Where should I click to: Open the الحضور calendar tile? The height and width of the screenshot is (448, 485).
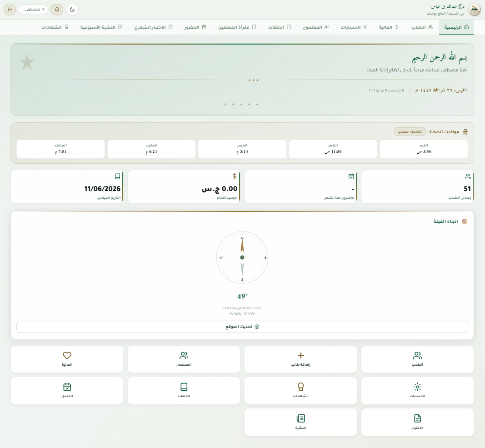click(67, 391)
